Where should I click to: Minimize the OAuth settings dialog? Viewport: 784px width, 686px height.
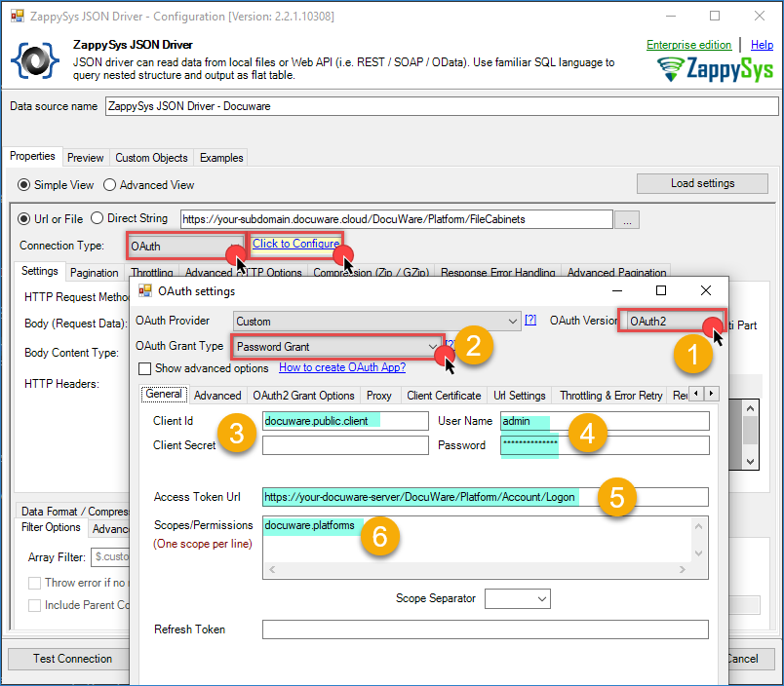coord(617,290)
